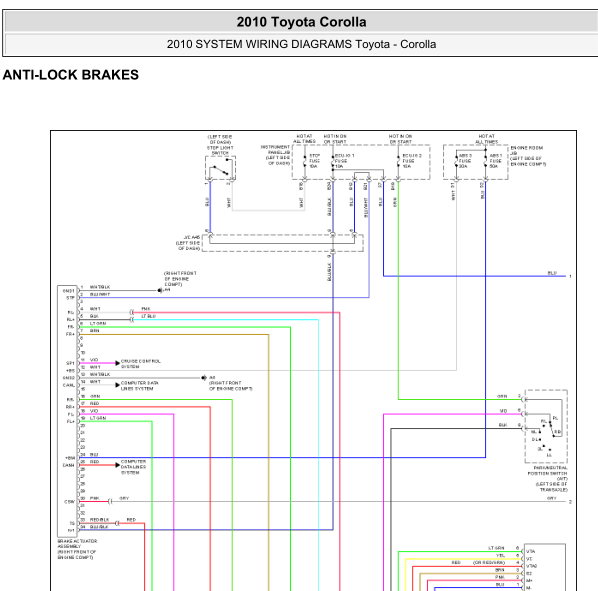This screenshot has width=598, height=591.
Task: Click 'VIO' wire label at pin 11
Action: point(94,360)
